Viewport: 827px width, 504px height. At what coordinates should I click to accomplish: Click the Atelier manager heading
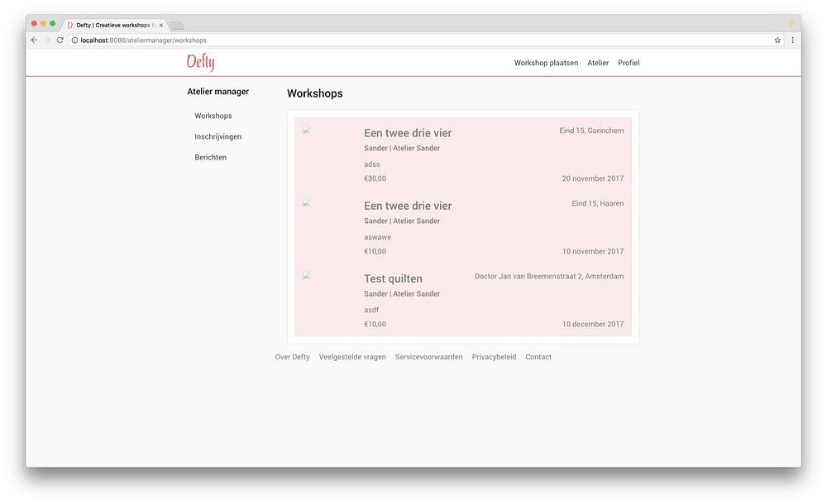(218, 92)
